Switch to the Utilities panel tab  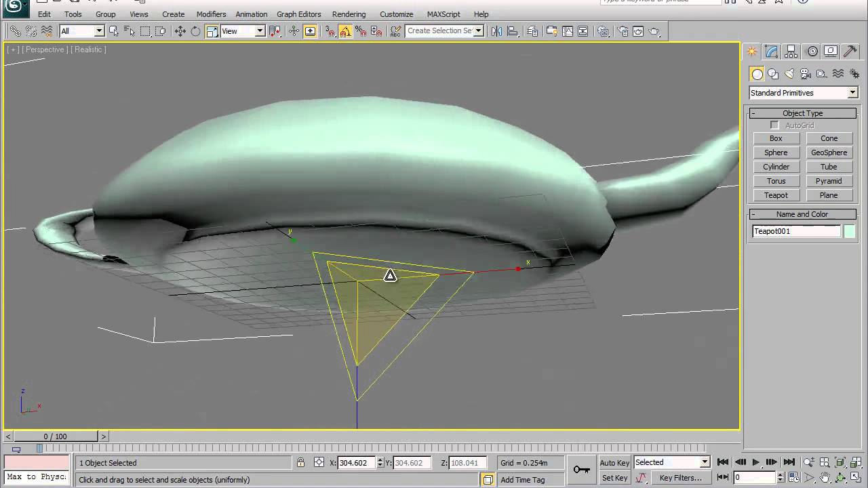tap(850, 52)
